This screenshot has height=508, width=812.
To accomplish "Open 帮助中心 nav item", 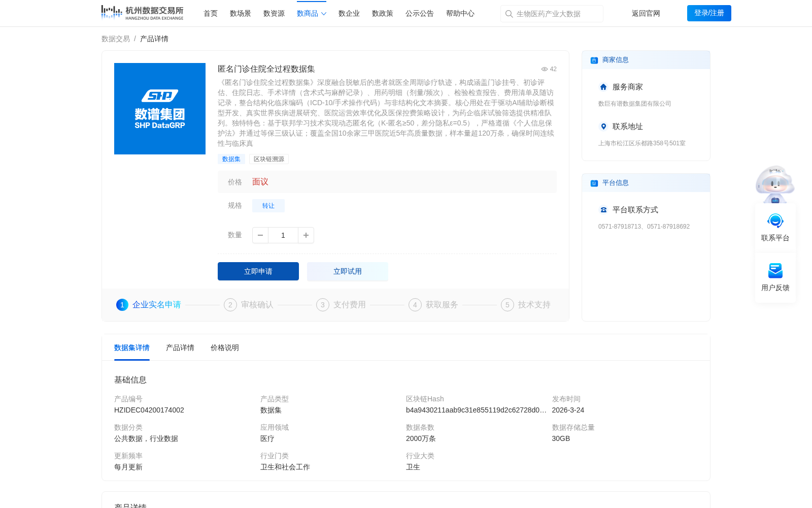I will (x=460, y=13).
